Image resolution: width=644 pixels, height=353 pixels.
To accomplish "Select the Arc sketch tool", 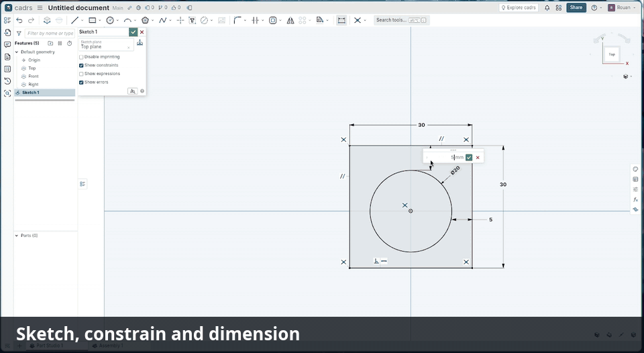I will click(127, 20).
